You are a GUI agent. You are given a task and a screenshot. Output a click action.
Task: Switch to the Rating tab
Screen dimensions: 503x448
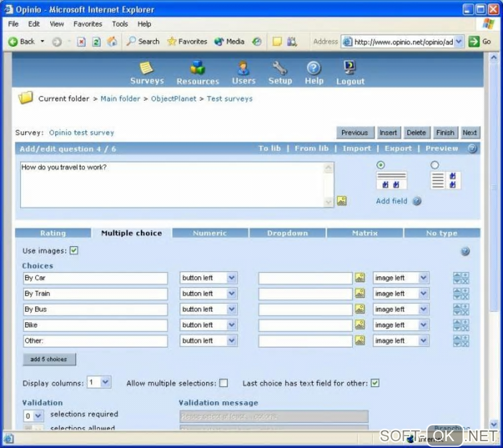[x=53, y=233]
